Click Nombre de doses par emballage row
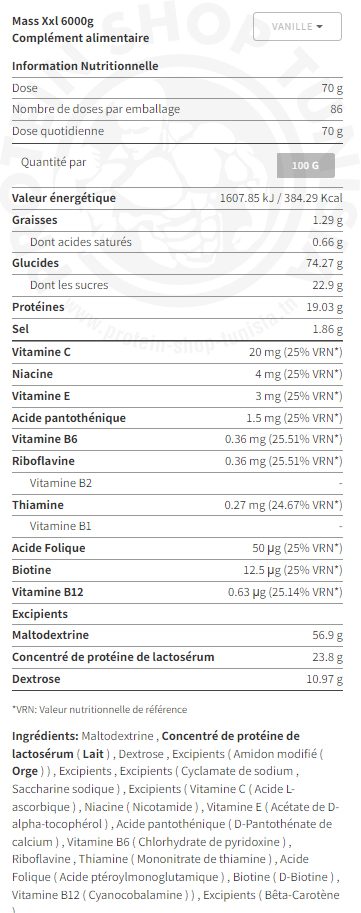The width and height of the screenshot is (361, 913). pos(177,109)
